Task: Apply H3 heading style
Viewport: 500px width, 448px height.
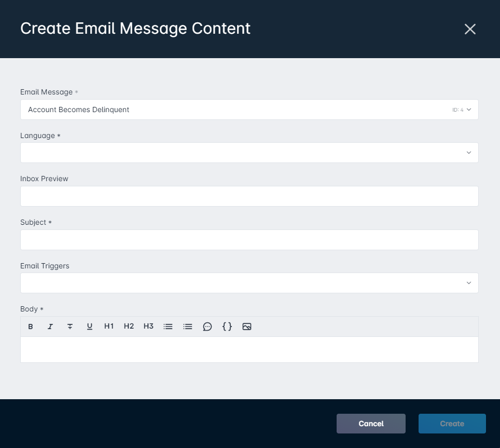Action: coord(148,327)
